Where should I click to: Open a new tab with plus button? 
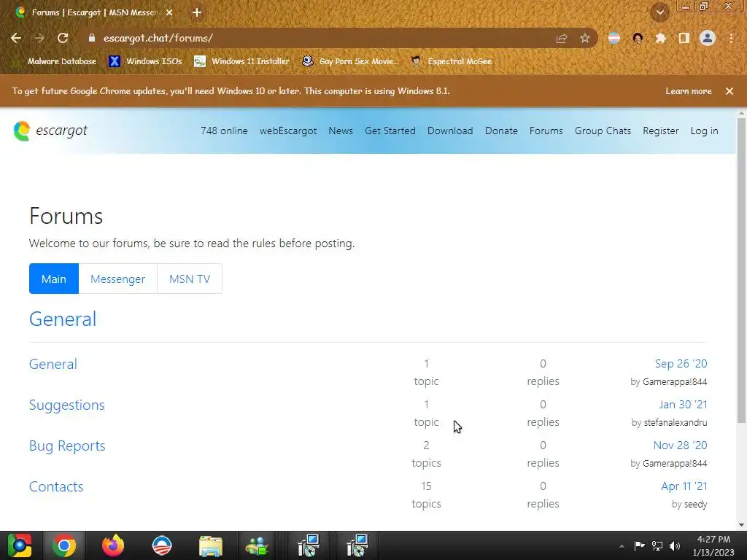(x=197, y=13)
